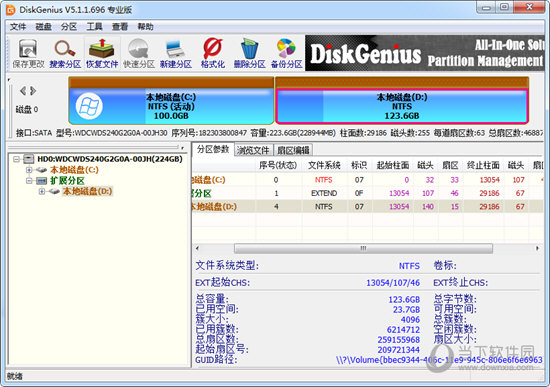This screenshot has height=387, width=550.
Task: Click the 终止柱面 column header
Action: (483, 165)
